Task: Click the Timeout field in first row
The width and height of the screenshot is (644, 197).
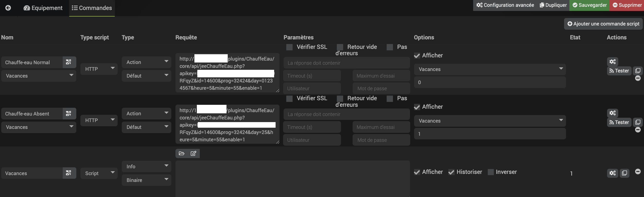Action: point(312,76)
